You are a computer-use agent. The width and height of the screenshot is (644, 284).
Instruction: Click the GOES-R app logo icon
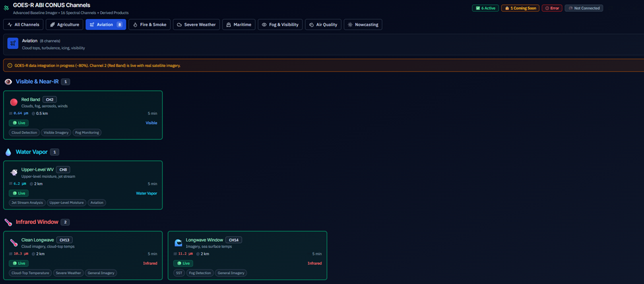[x=7, y=8]
